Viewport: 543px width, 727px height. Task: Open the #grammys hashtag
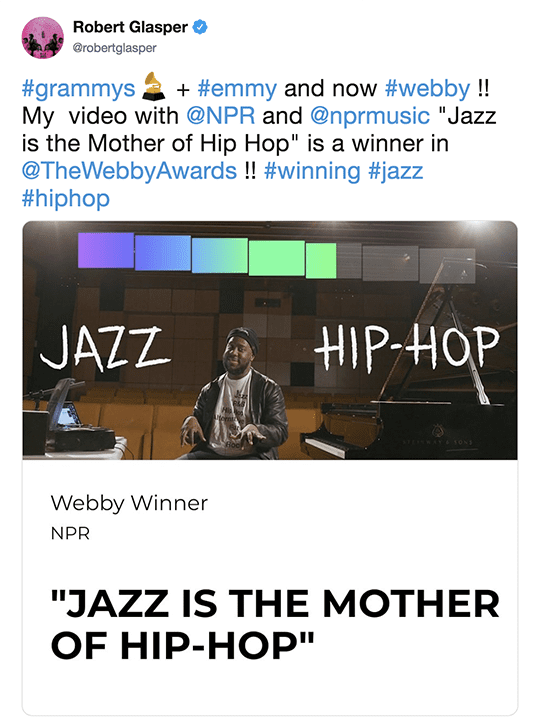pos(78,89)
